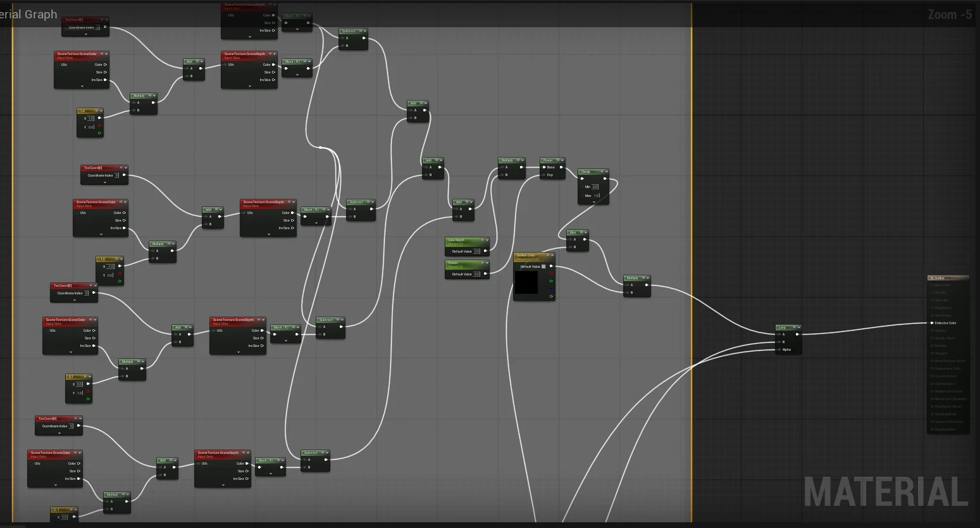The width and height of the screenshot is (980, 528).
Task: Select the Lerp node by its title
Action: coord(782,327)
